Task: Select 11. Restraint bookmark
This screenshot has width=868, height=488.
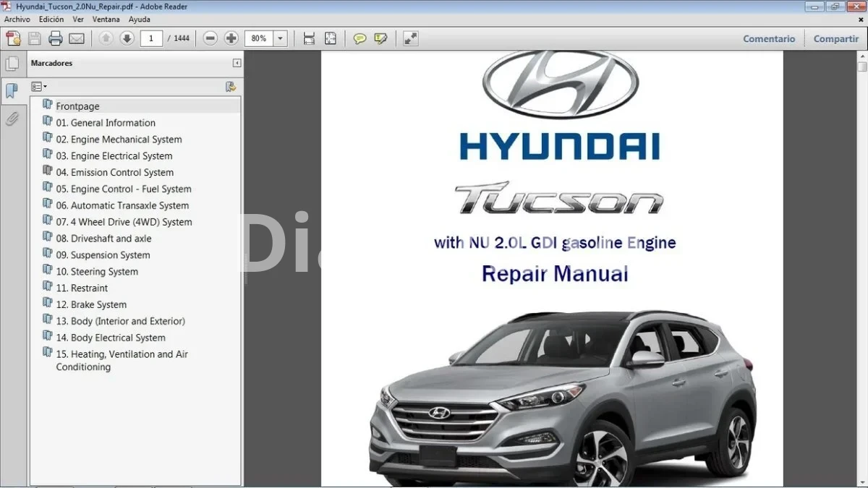Action: click(82, 288)
